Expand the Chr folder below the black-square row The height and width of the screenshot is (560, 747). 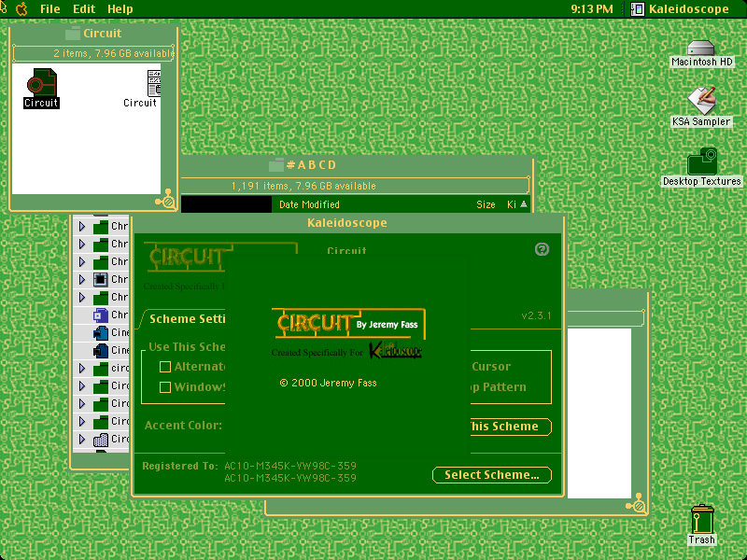click(82, 298)
